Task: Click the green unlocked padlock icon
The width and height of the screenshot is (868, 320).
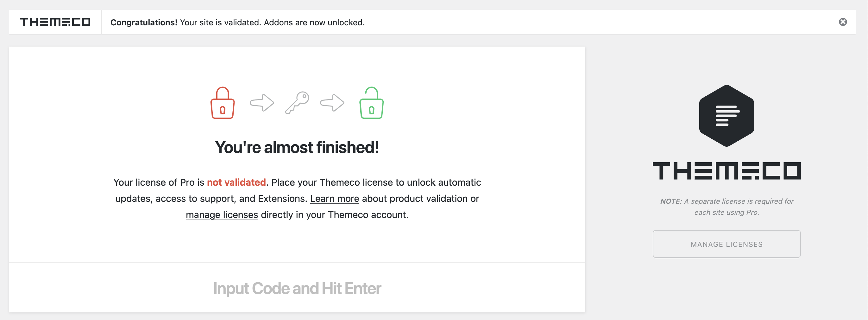Action: (x=371, y=103)
